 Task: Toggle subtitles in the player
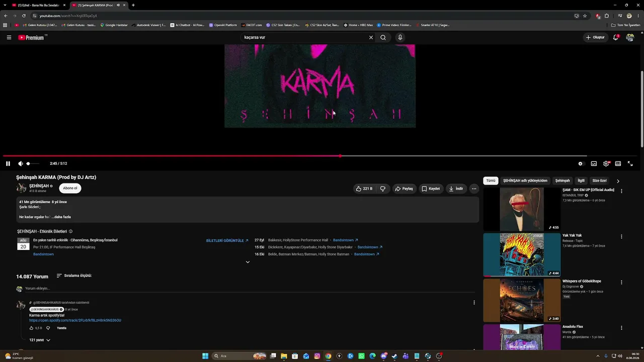point(594,163)
